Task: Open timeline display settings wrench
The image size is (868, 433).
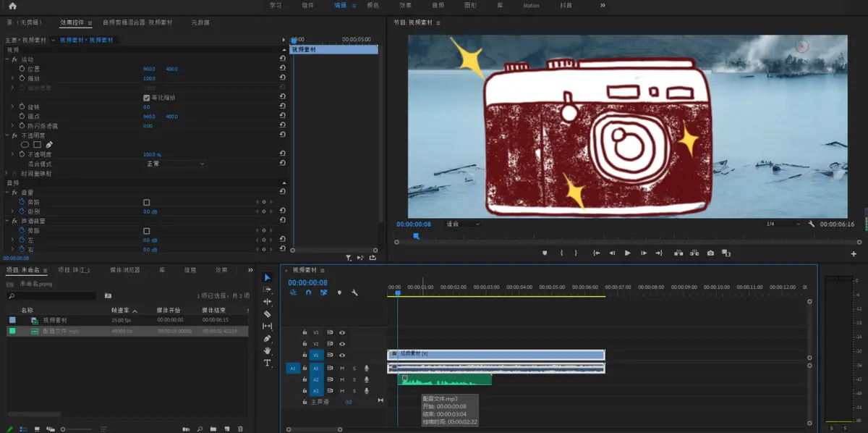Action: point(354,293)
